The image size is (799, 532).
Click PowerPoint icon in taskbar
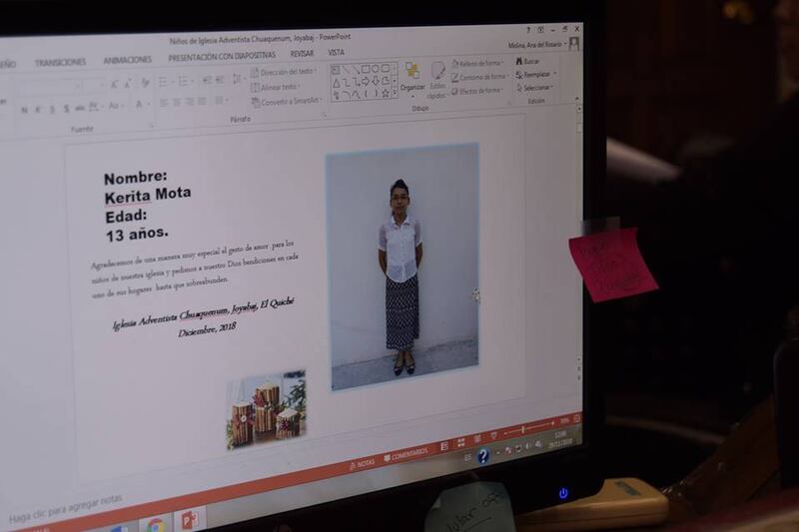point(190,519)
